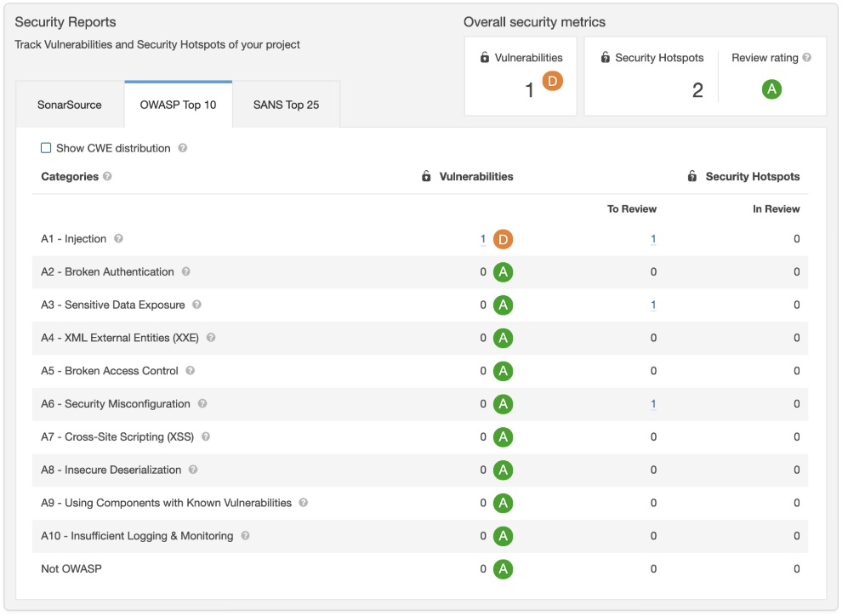Screen dimensions: 848x616
Task: Click the orange D badge on the A1 Injection row
Action: click(x=502, y=239)
